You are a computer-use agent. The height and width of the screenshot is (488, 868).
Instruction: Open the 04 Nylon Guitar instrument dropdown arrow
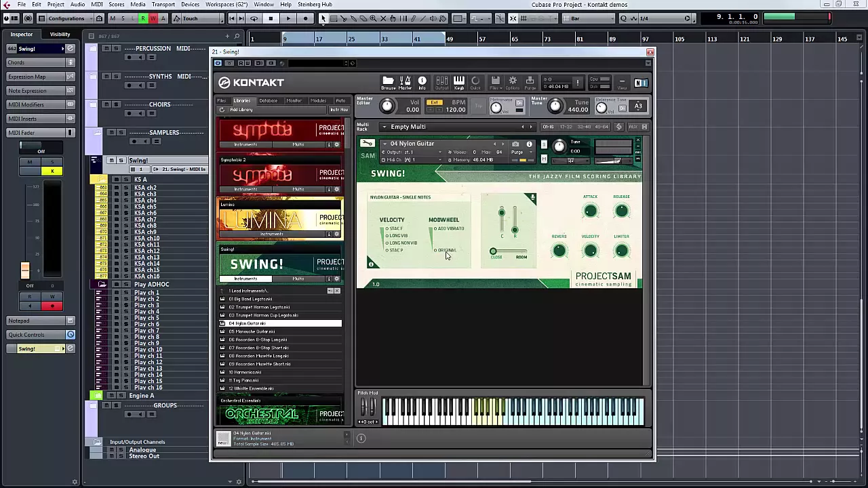coord(384,144)
